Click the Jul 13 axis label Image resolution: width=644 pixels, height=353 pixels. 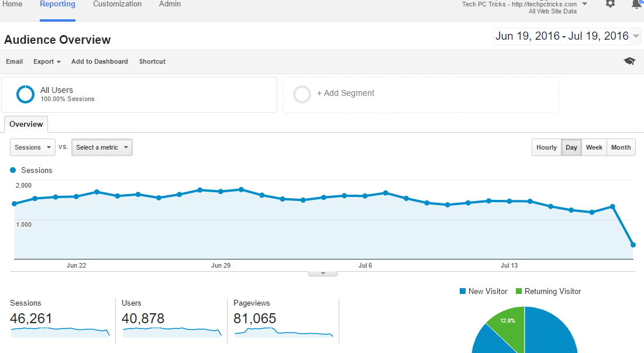coord(509,265)
